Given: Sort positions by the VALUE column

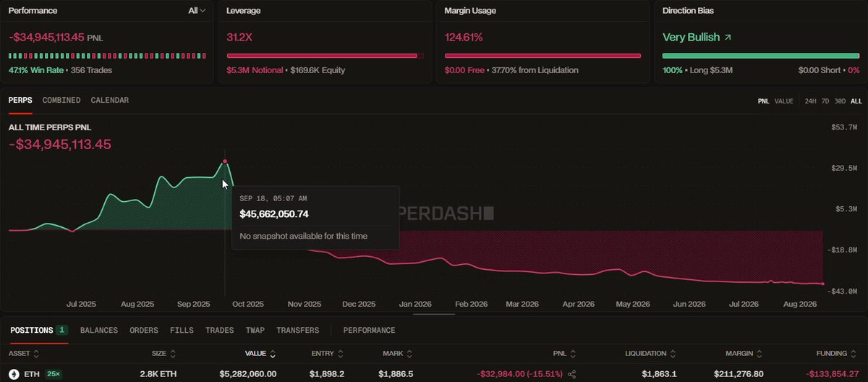Looking at the screenshot, I should [x=260, y=354].
